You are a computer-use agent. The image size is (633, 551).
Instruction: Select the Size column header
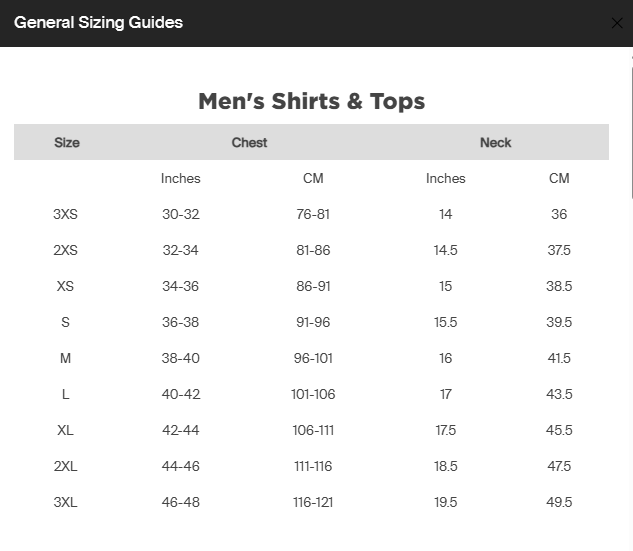pyautogui.click(x=67, y=143)
